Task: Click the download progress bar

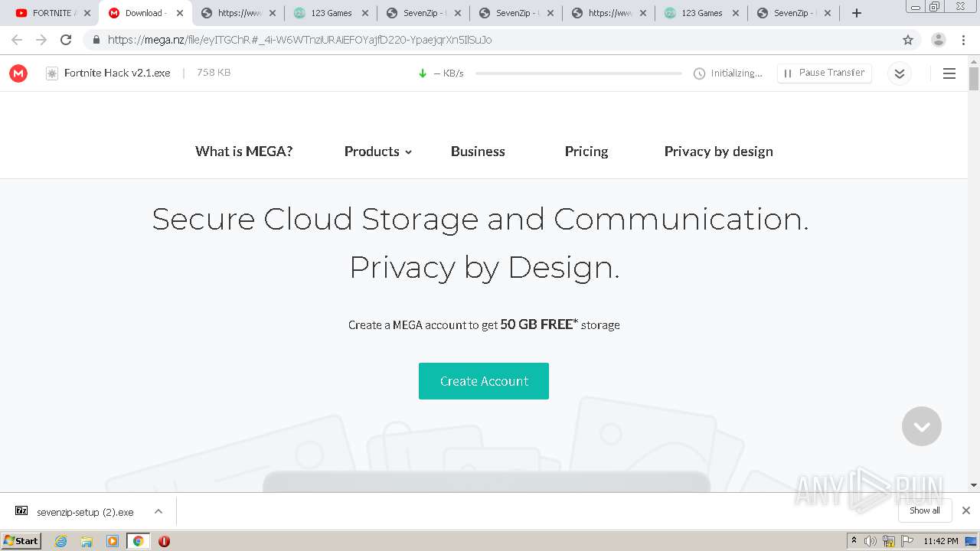Action: pyautogui.click(x=579, y=73)
